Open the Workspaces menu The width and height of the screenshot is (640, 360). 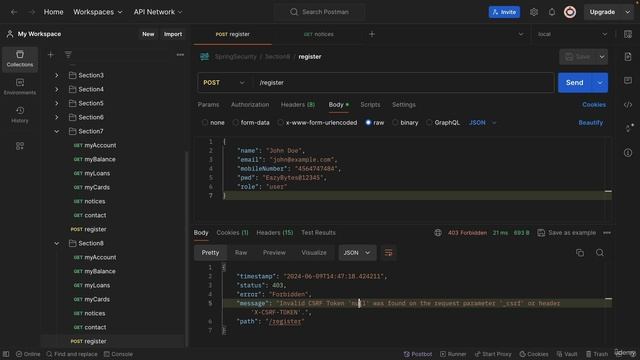[98, 12]
